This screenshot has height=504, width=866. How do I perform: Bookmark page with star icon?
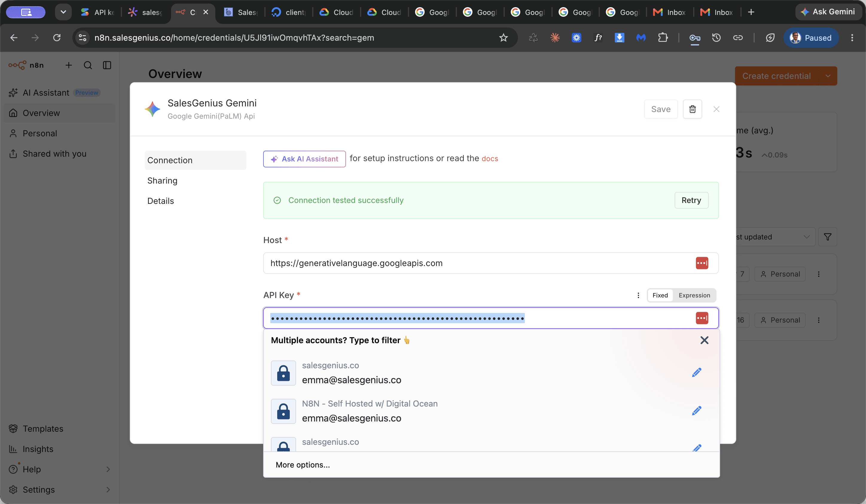(504, 38)
